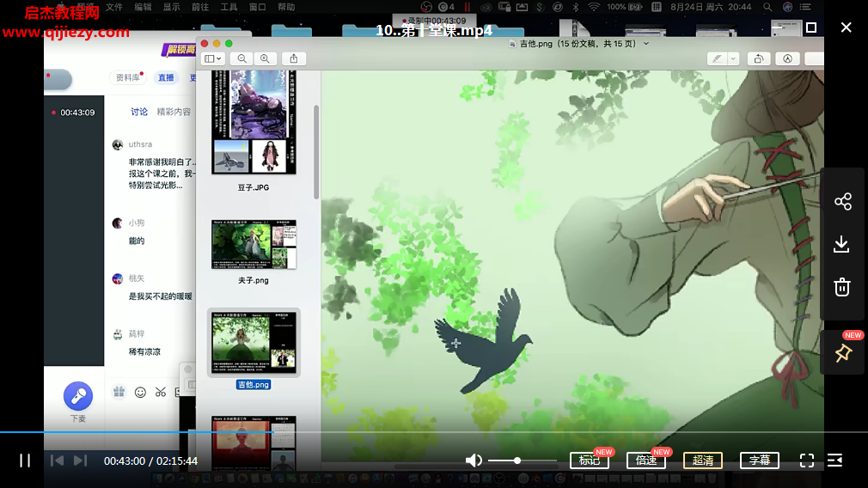Select the 夫子.png thumbnail

[254, 245]
